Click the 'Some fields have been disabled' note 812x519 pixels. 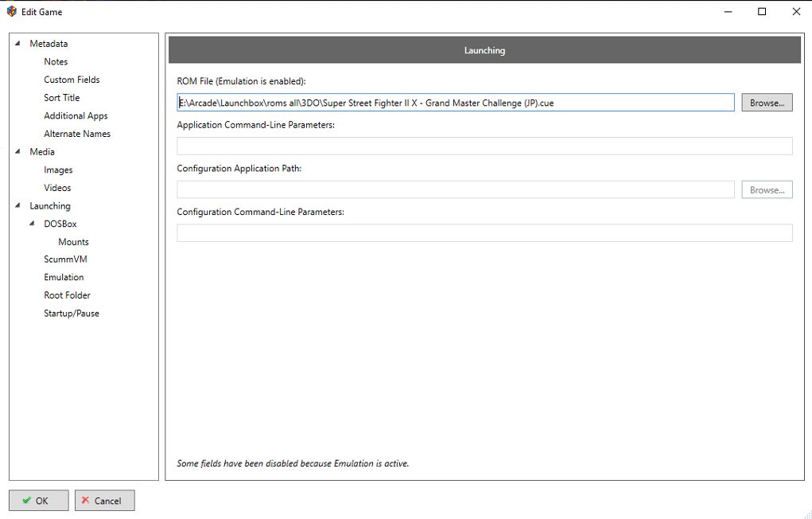tap(293, 463)
